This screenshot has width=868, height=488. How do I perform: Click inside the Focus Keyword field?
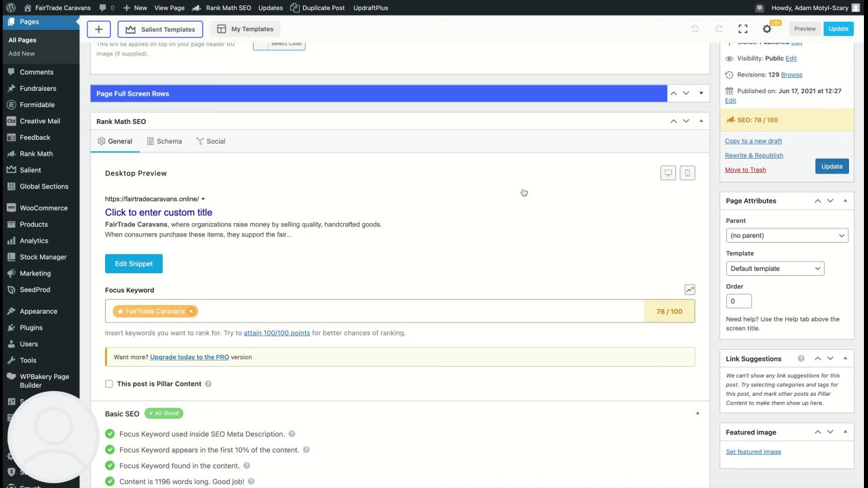(x=400, y=311)
